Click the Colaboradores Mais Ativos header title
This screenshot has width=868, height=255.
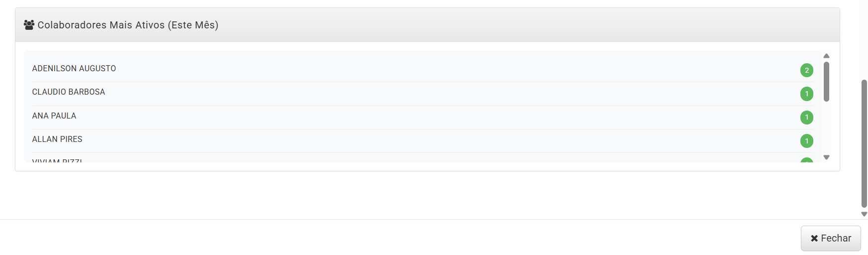(128, 25)
